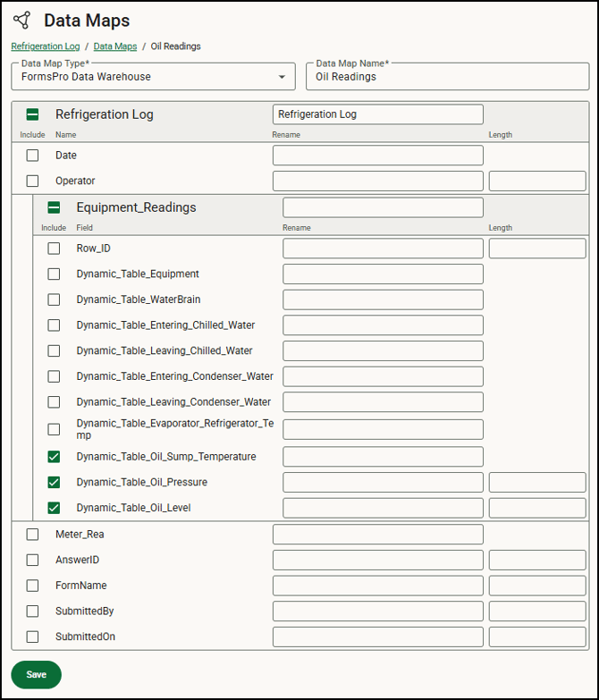
Task: Open the Refrigeration Log breadcrumb link
Action: (46, 46)
